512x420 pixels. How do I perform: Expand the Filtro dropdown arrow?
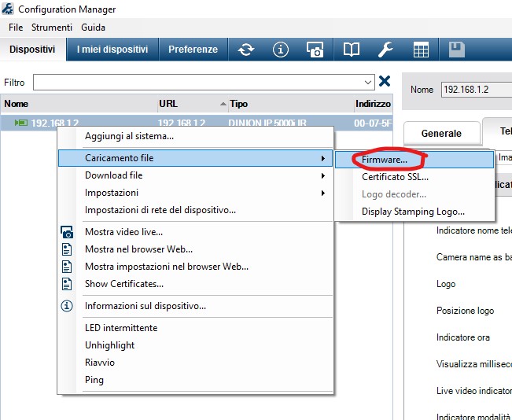(x=369, y=82)
